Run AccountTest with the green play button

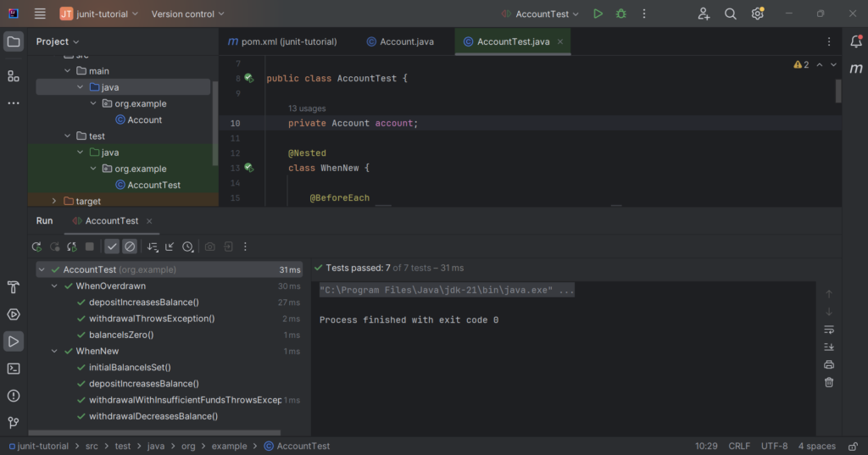coord(598,14)
